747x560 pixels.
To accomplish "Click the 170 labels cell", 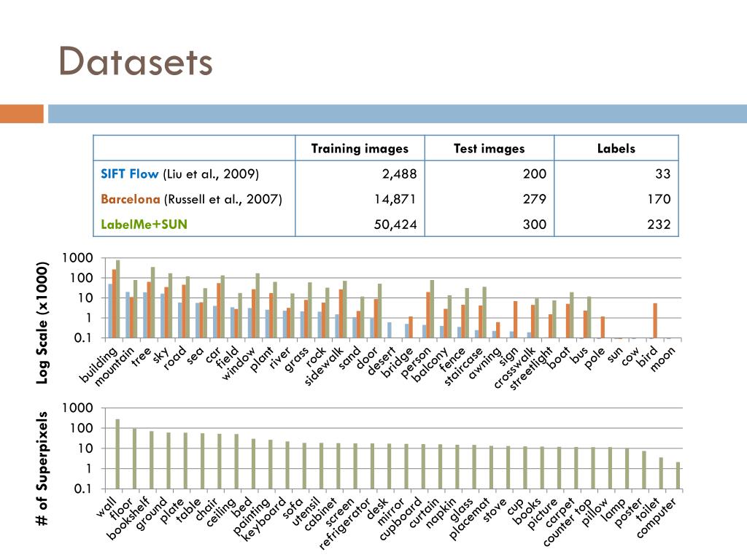I will [x=659, y=199].
